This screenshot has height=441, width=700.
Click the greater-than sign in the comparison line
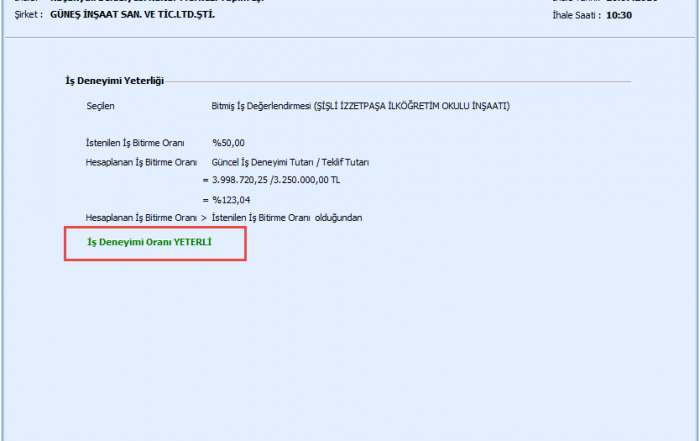click(x=204, y=217)
